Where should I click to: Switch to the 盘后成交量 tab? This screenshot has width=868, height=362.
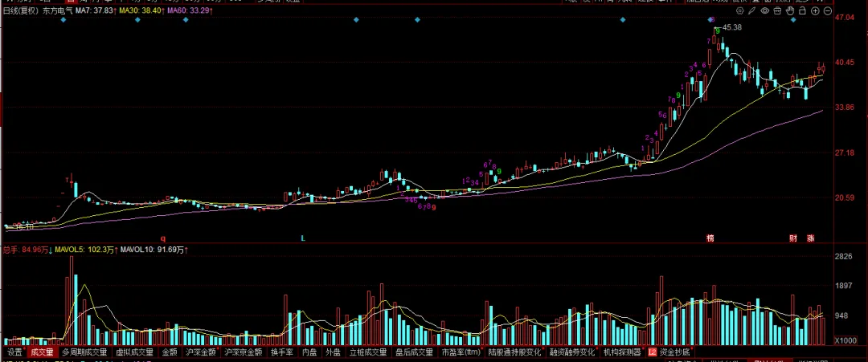point(414,352)
